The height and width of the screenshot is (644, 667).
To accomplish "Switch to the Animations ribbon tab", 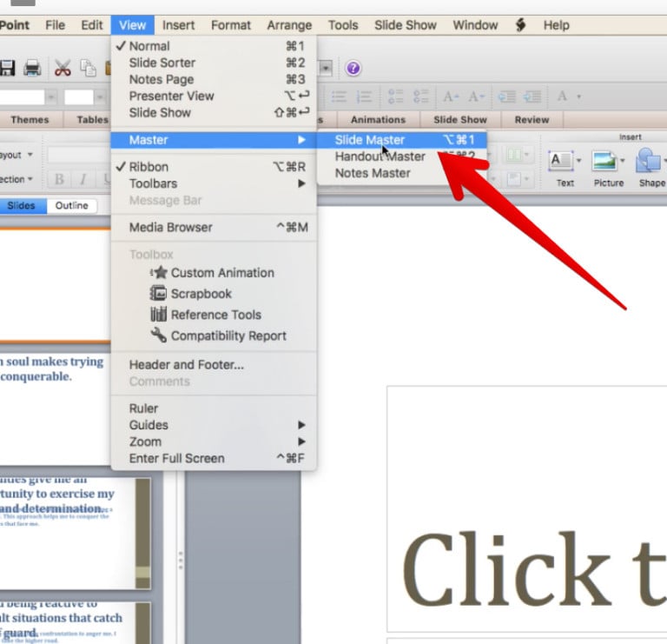I will [x=378, y=120].
